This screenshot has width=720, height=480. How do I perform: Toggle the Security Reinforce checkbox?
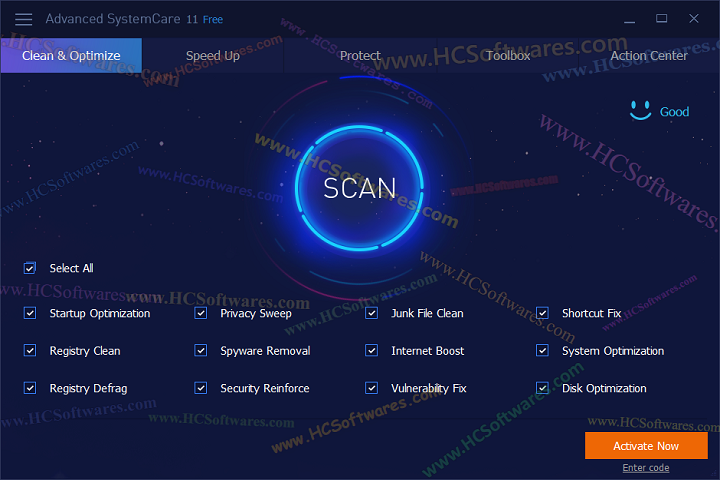[x=201, y=388]
